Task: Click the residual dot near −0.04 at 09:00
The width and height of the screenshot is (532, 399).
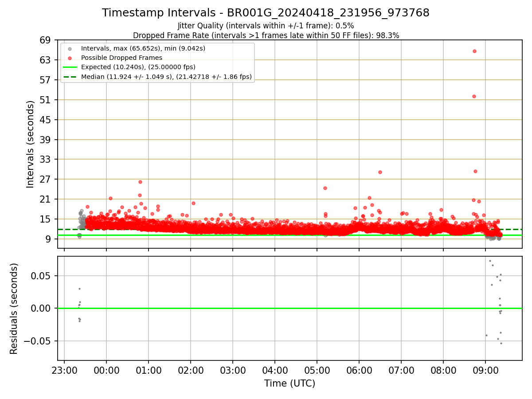Action: click(486, 335)
